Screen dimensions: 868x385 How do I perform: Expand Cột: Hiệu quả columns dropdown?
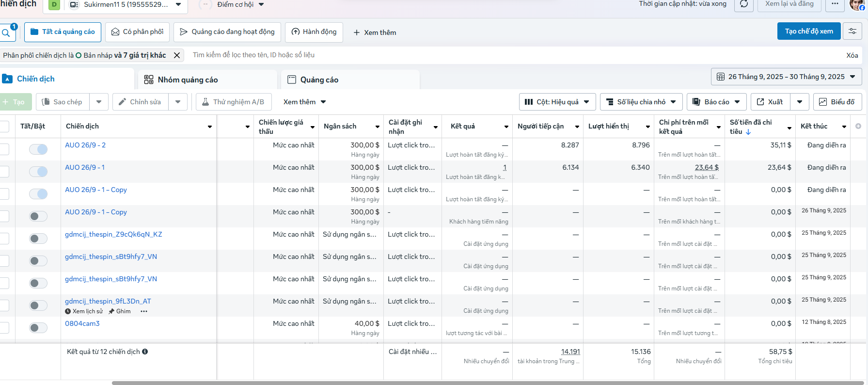point(557,102)
